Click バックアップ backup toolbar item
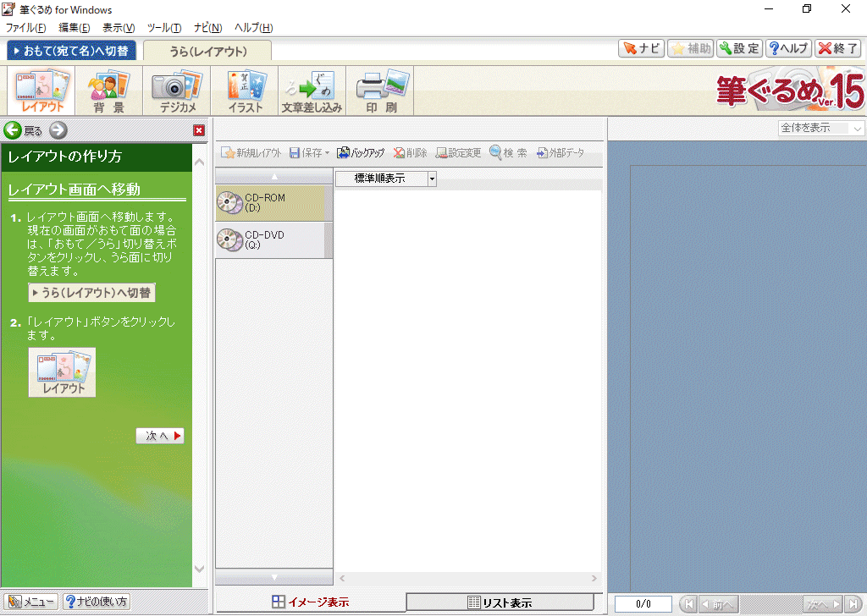The width and height of the screenshot is (867, 616). pos(361,153)
